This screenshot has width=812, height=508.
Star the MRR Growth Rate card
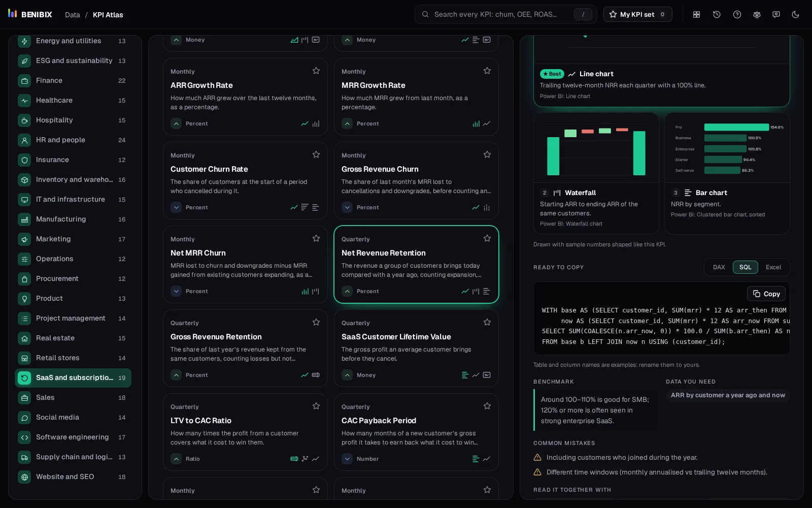point(487,71)
